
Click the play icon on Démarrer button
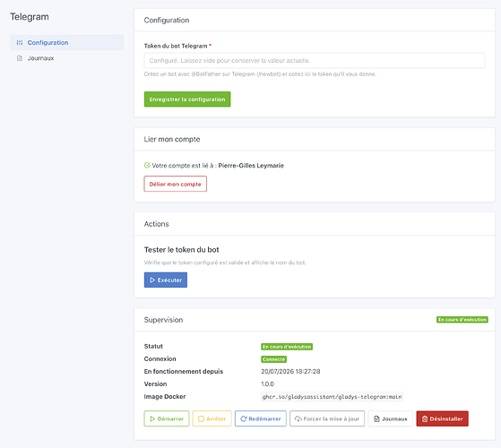152,418
